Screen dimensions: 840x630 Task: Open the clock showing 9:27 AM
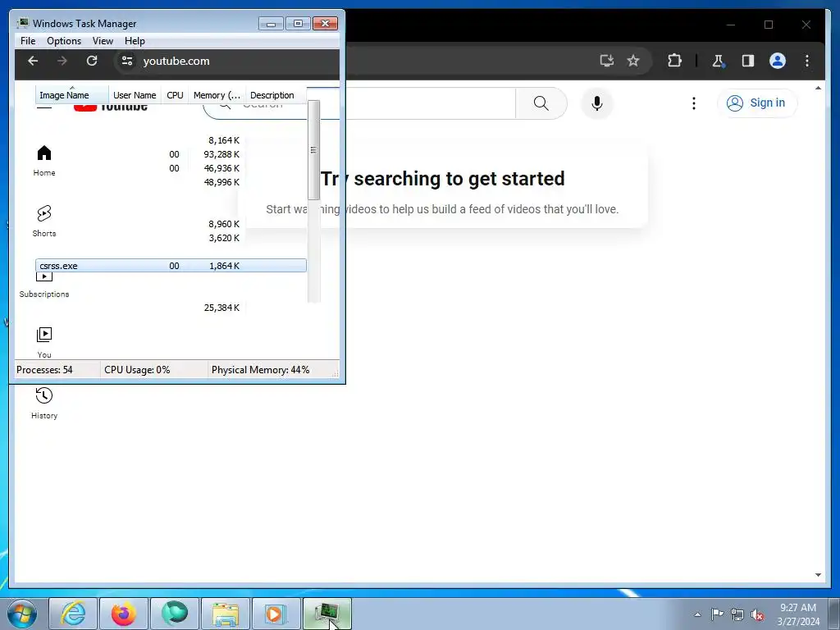point(798,614)
